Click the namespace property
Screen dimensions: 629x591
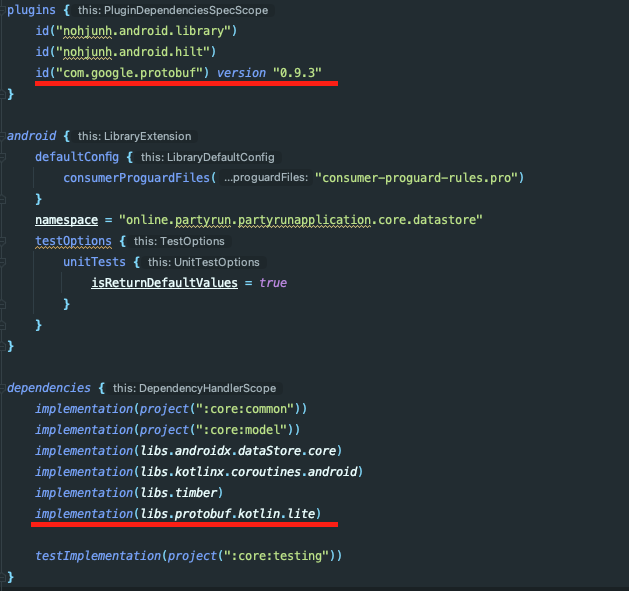(x=66, y=220)
